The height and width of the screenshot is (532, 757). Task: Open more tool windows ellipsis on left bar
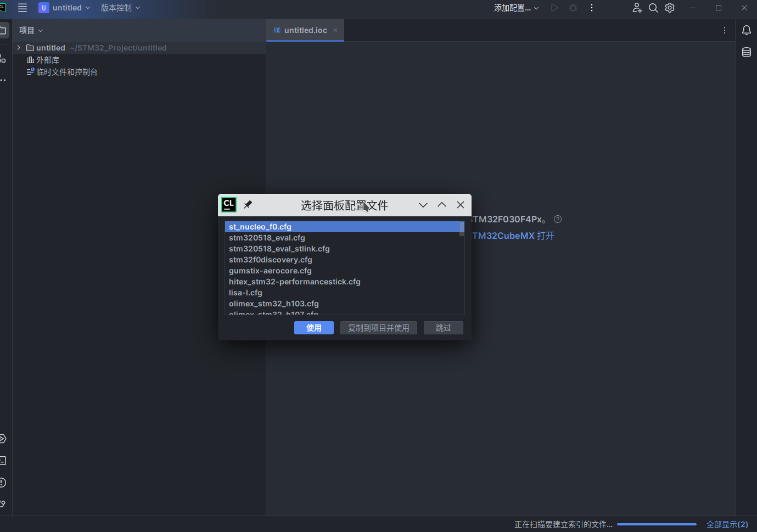click(3, 80)
